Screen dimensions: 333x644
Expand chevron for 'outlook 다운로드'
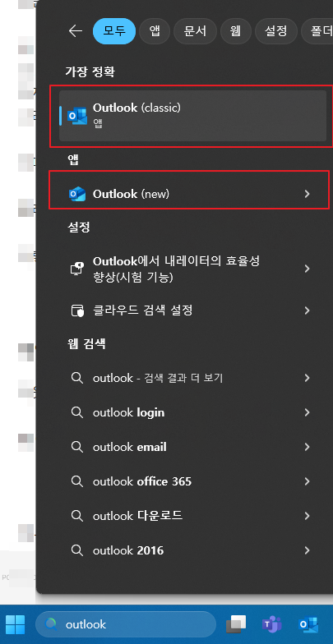point(307,516)
